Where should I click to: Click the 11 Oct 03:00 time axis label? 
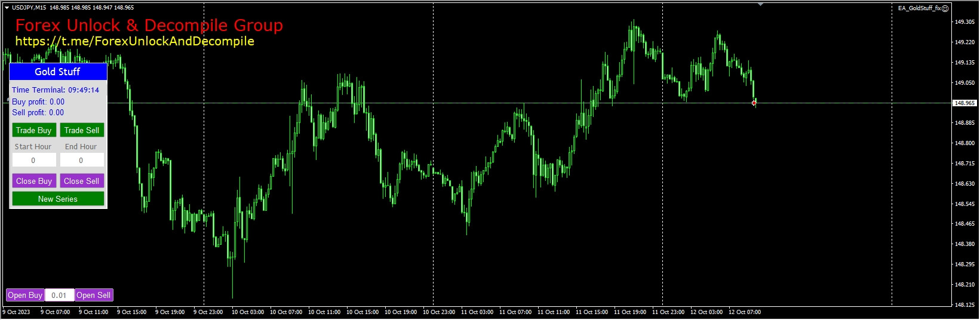click(x=477, y=312)
